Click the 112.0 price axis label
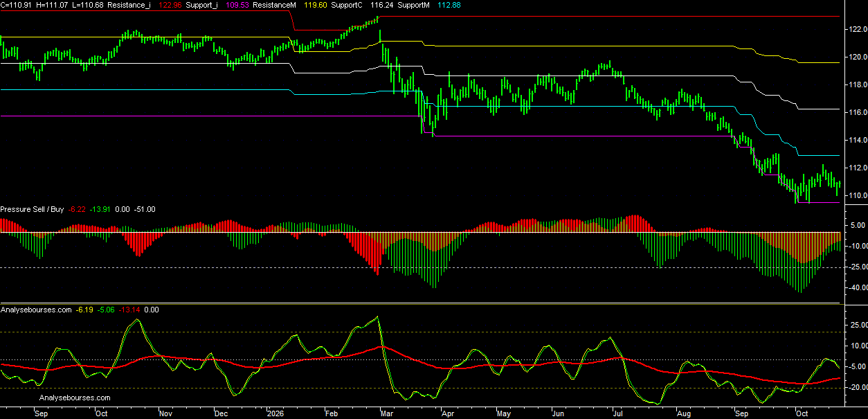The image size is (868, 419). pos(857,168)
